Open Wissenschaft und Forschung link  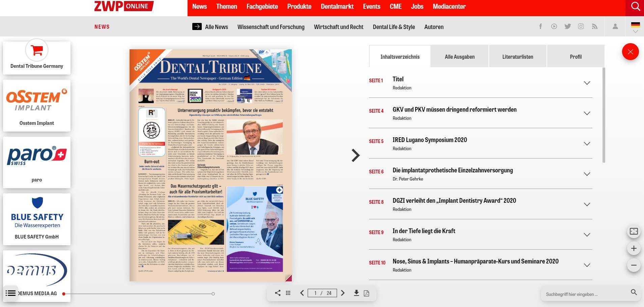pyautogui.click(x=271, y=27)
